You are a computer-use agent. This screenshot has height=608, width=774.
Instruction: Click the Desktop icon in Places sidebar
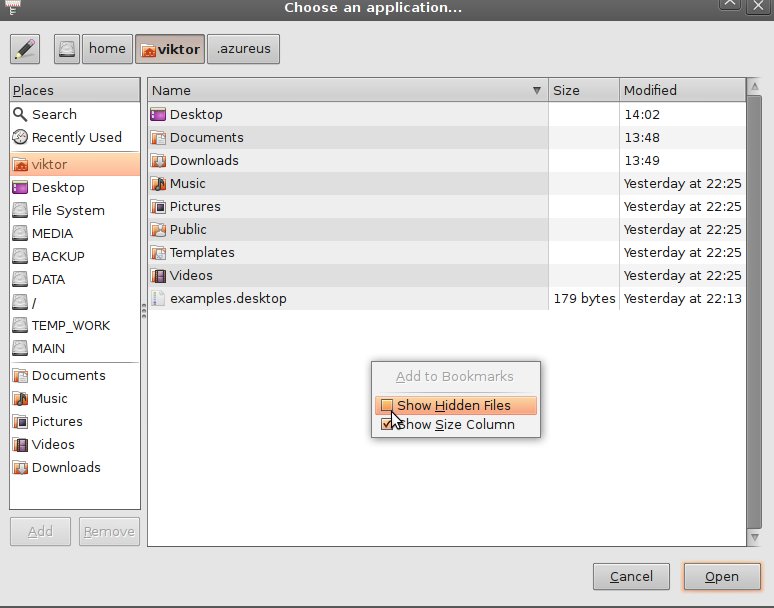coord(20,188)
